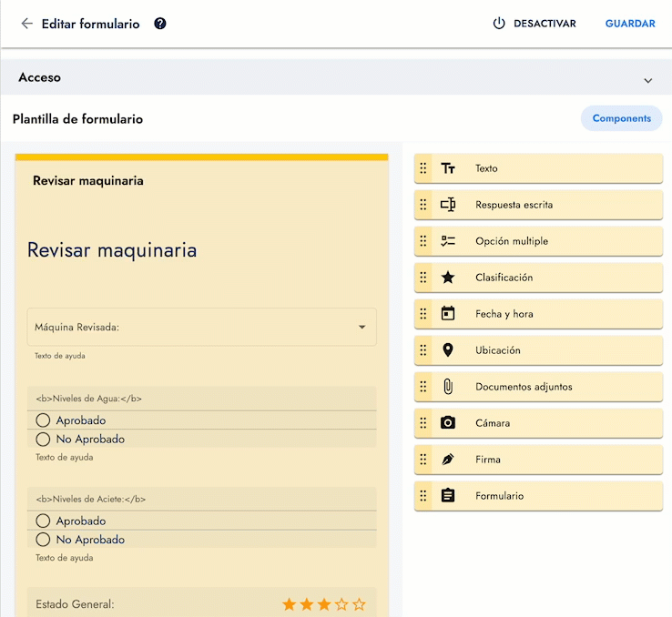This screenshot has width=672, height=617.
Task: Click the small bold Revisar maquinaria title
Action: pyautogui.click(x=88, y=181)
